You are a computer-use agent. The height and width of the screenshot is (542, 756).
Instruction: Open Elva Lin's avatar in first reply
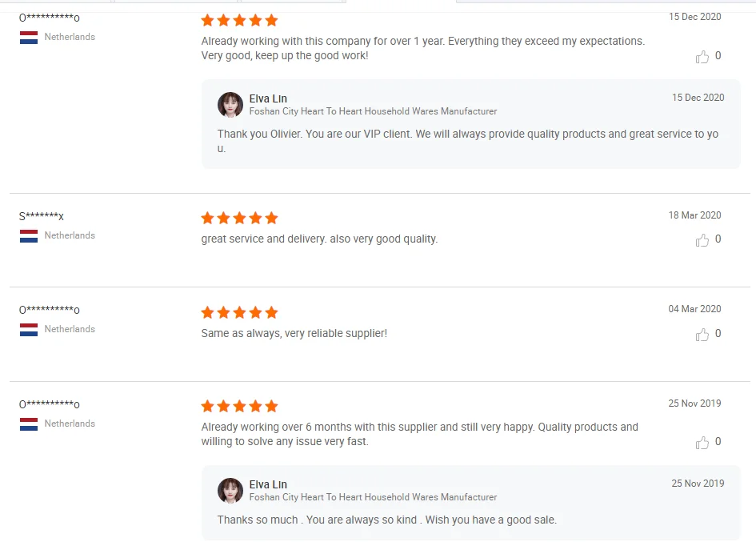click(230, 105)
